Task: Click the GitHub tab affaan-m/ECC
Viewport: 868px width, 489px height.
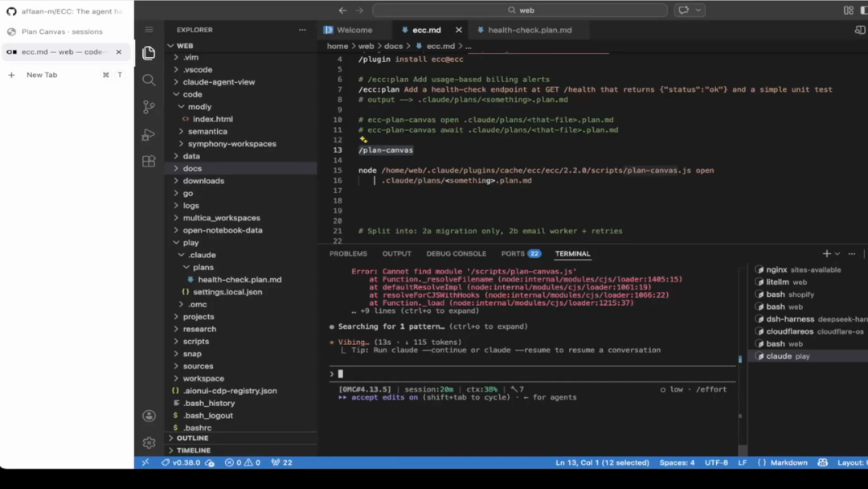Action: click(x=65, y=11)
